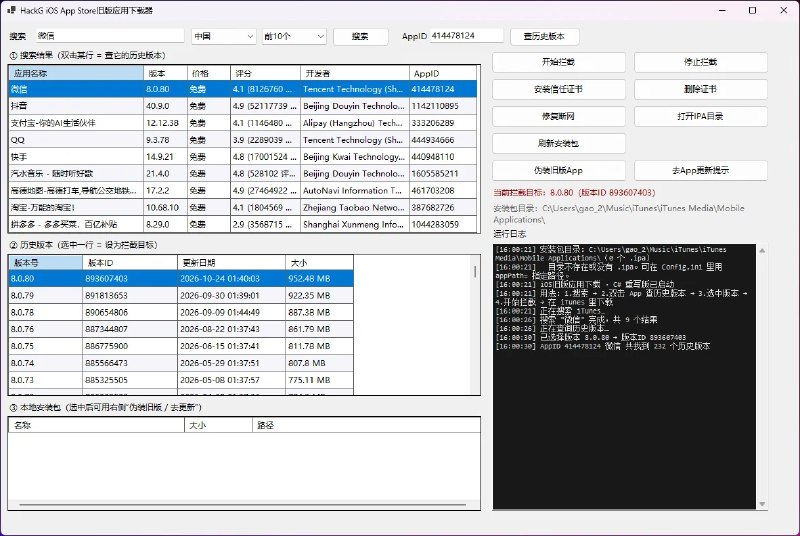Click the 版本号 column header
This screenshot has width=800, height=536.
pos(45,263)
